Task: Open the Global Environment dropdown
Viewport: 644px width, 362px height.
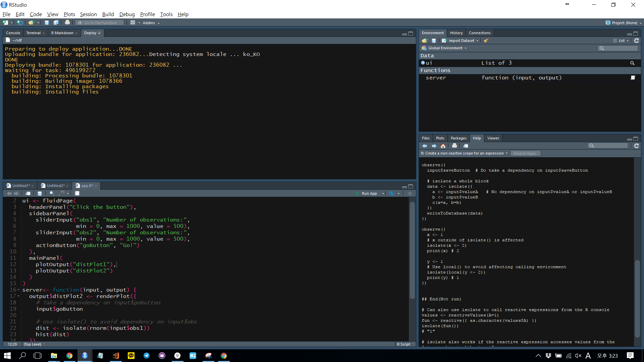Action: click(446, 48)
